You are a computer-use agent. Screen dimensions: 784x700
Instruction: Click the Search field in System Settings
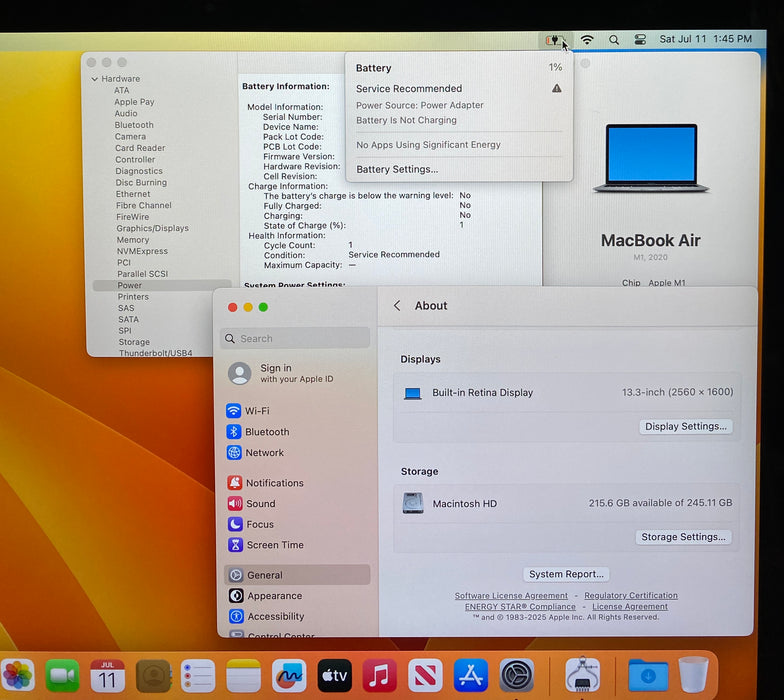click(x=295, y=338)
